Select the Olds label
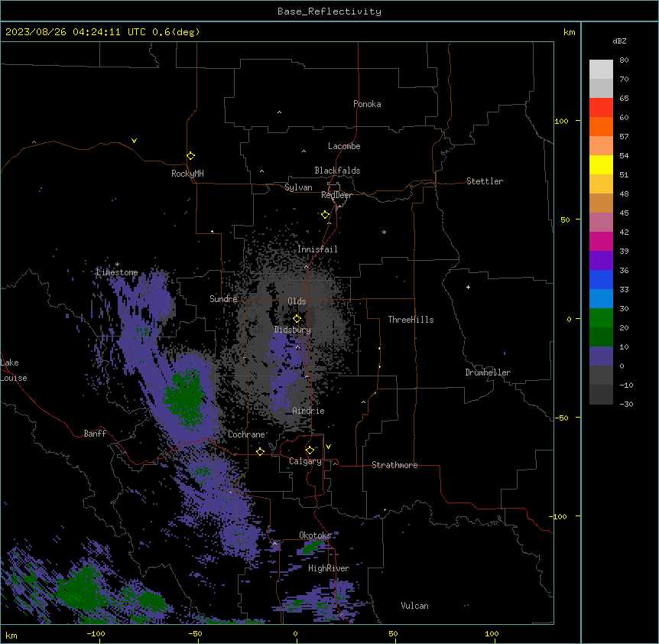This screenshot has width=659, height=644. [x=297, y=301]
